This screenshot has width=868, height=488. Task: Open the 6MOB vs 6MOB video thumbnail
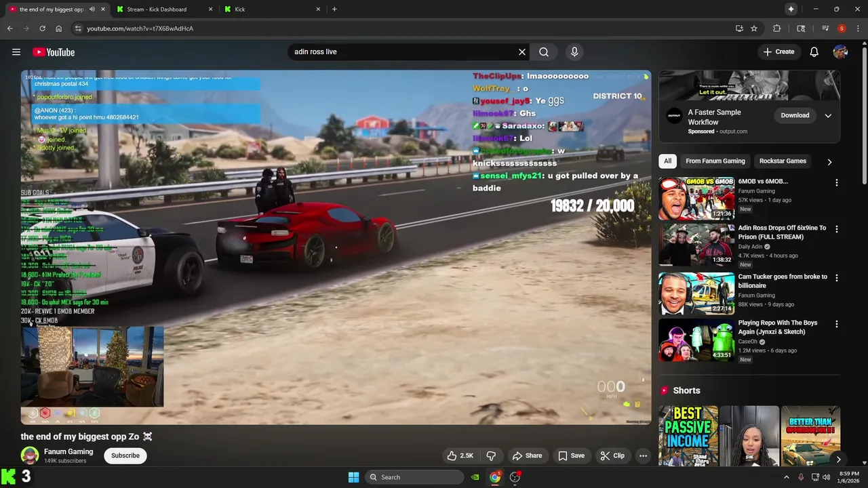(x=696, y=199)
